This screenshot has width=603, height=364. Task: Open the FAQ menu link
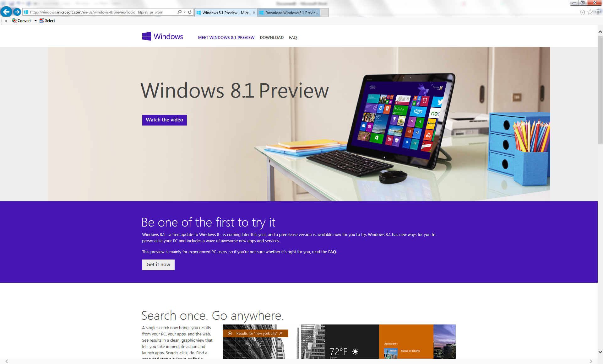(x=293, y=37)
